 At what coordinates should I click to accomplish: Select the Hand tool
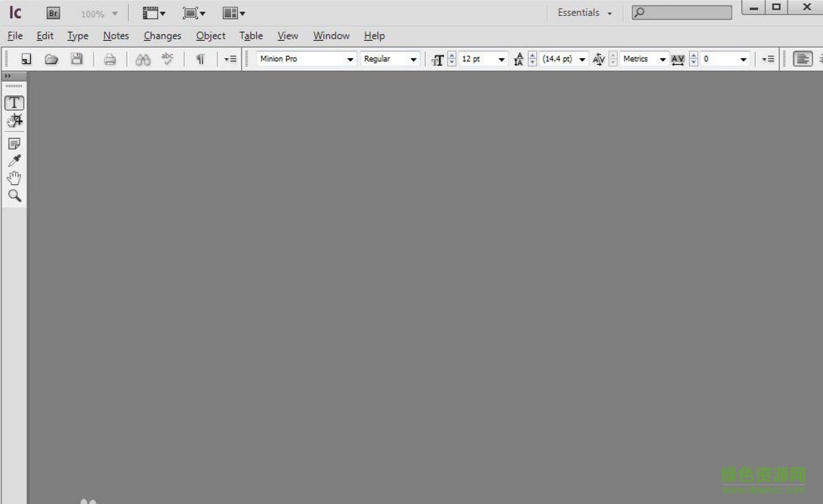[x=14, y=177]
